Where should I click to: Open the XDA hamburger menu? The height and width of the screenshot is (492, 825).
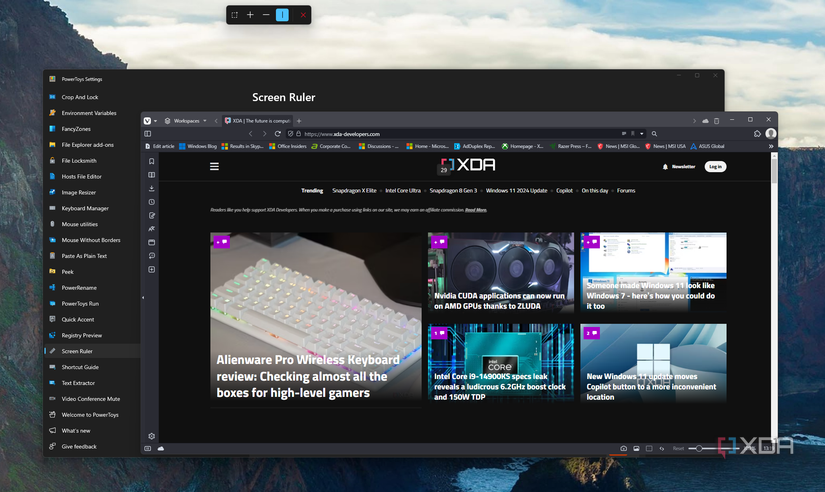(214, 166)
